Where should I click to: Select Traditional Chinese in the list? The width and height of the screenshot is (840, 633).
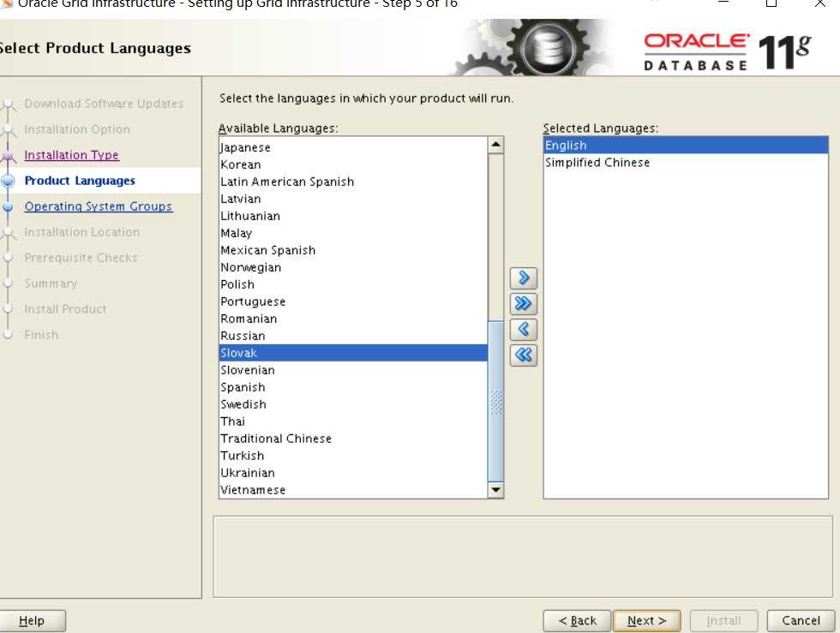(x=353, y=439)
